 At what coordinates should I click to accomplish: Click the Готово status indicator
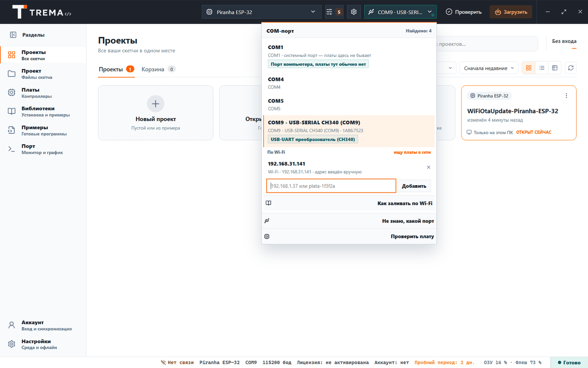569,362
